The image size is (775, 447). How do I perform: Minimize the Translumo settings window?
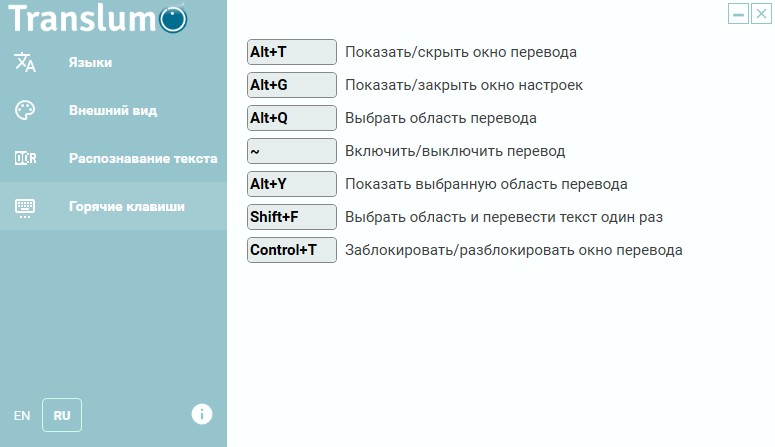coord(738,14)
